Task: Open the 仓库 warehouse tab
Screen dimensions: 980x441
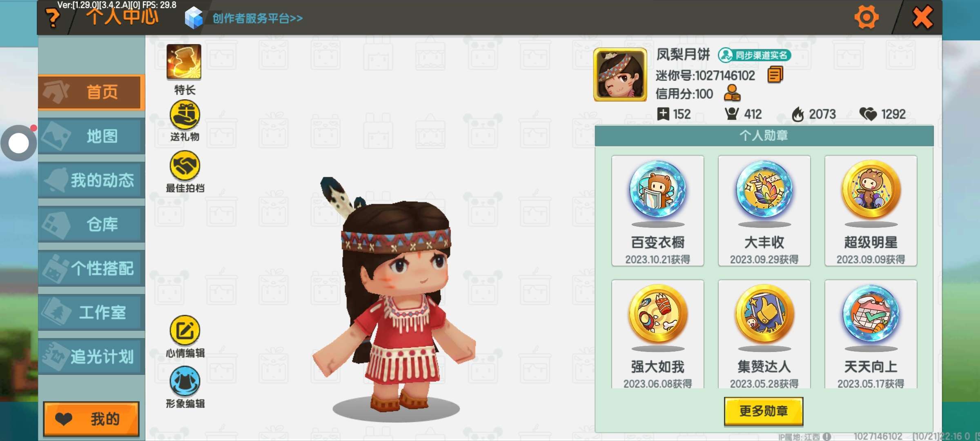Action: (x=91, y=225)
